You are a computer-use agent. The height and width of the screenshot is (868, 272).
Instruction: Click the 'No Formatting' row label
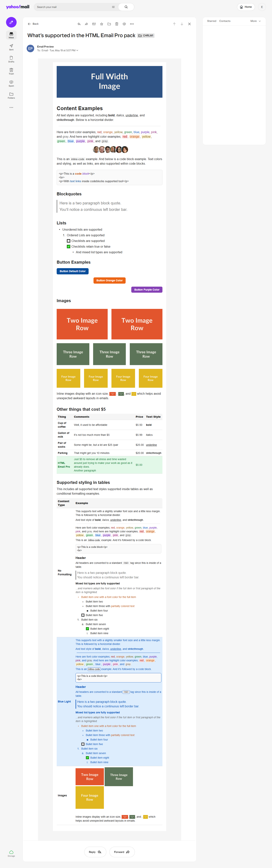pyautogui.click(x=65, y=573)
